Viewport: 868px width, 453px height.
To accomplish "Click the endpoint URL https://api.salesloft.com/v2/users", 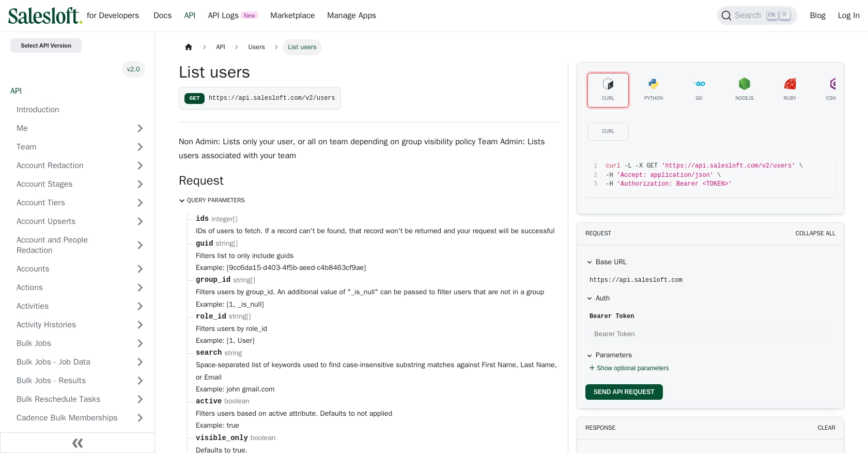I will 272,98.
